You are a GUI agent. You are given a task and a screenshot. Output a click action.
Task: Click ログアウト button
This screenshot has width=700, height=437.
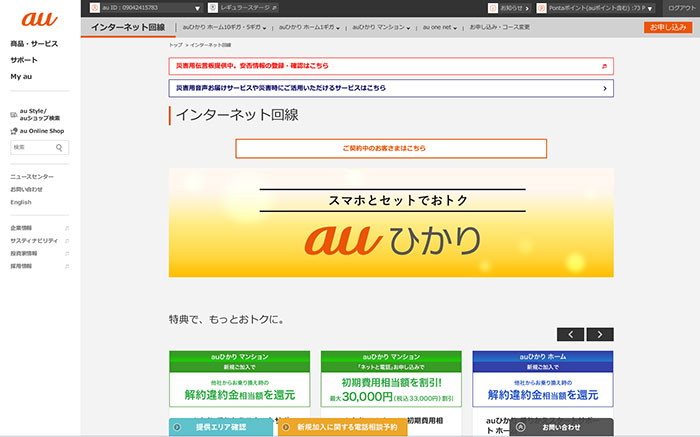(682, 8)
